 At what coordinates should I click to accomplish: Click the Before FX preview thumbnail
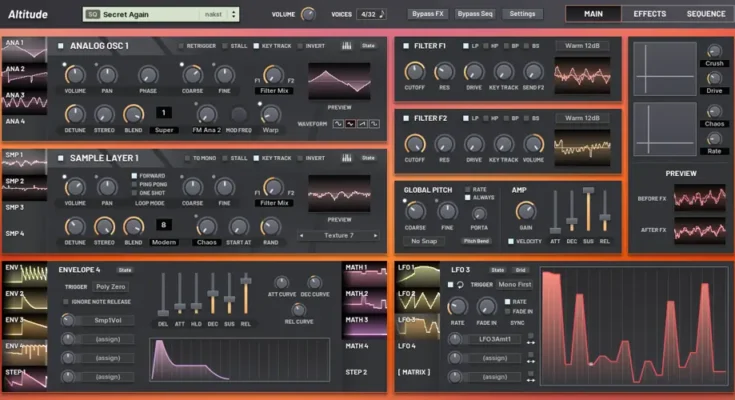tap(699, 197)
